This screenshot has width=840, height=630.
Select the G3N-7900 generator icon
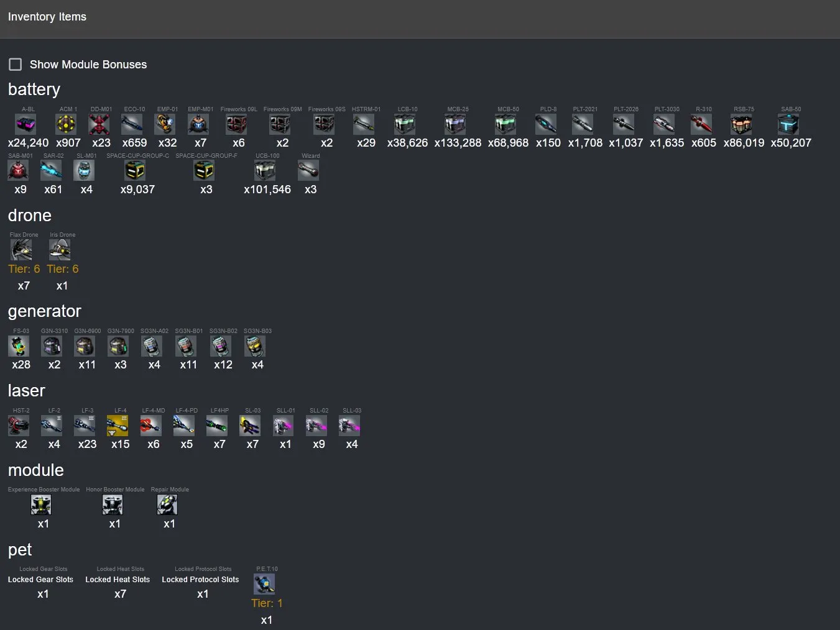coord(118,346)
